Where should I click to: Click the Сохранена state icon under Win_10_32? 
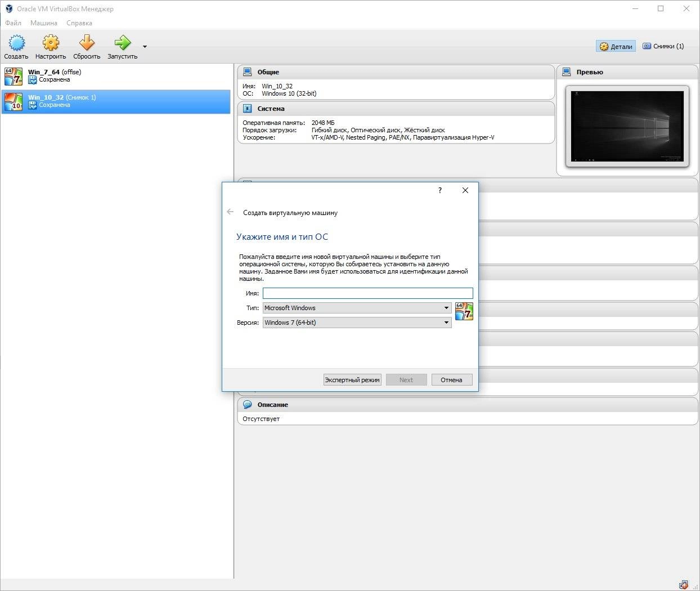click(x=33, y=105)
